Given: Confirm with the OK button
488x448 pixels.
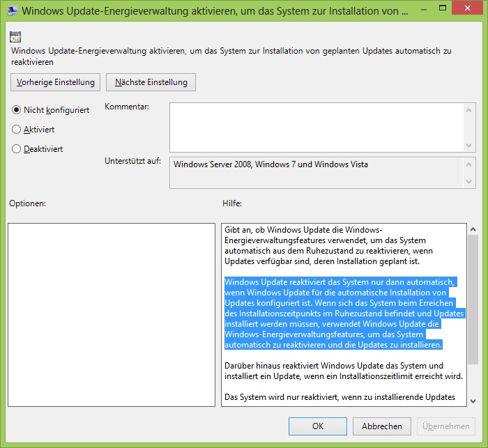Looking at the screenshot, I should pyautogui.click(x=318, y=426).
